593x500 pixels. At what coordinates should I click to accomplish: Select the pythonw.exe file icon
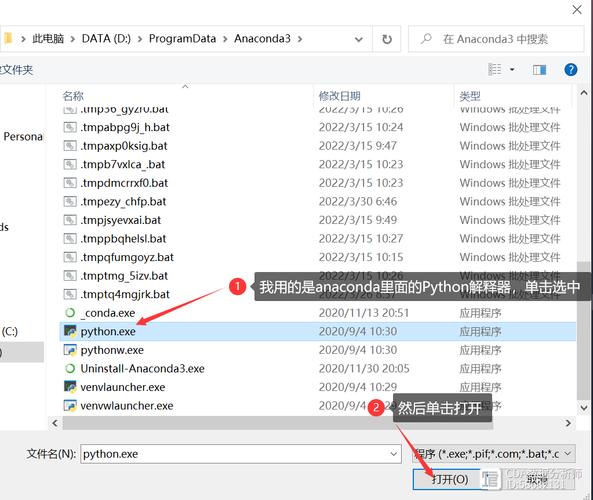coord(70,350)
